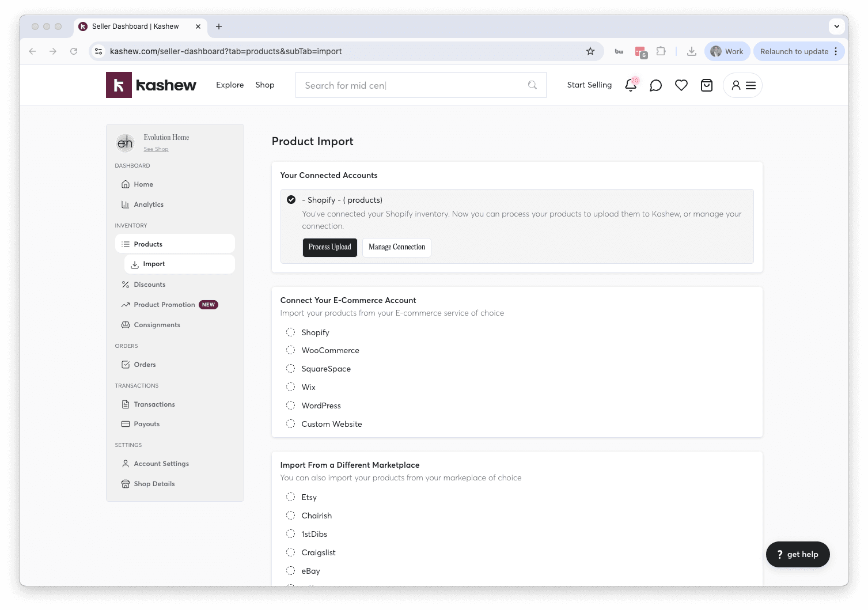
Task: Bookmark this page with the star icon
Action: click(590, 51)
